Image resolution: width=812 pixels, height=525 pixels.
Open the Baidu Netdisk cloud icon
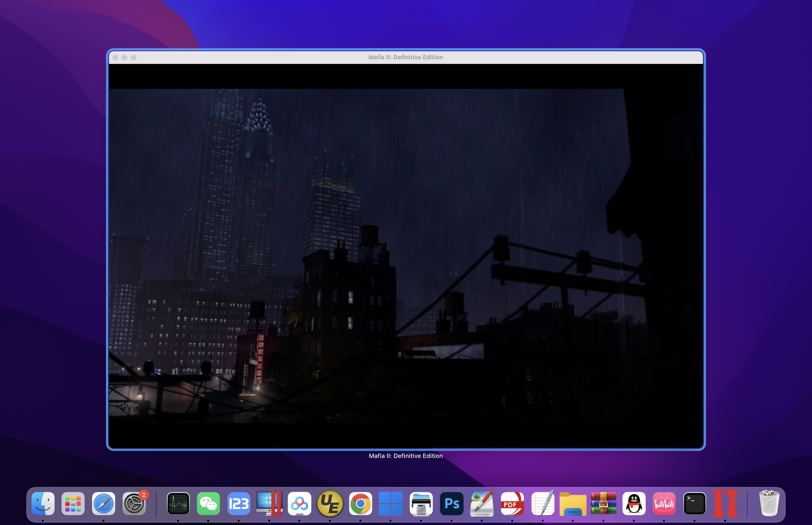tap(300, 504)
